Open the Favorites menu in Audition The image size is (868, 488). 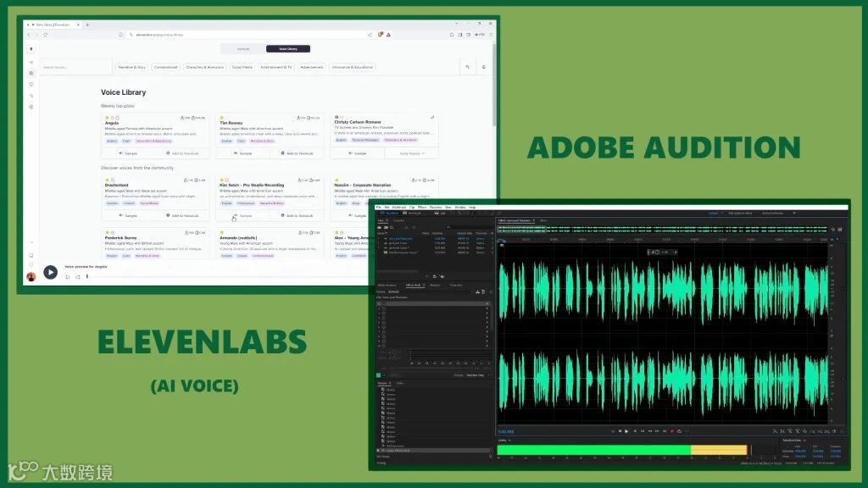[436, 208]
